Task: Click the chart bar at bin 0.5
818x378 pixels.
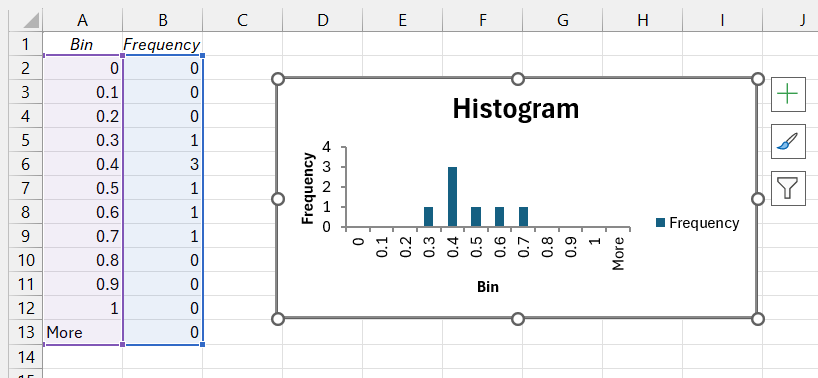Action: 476,217
